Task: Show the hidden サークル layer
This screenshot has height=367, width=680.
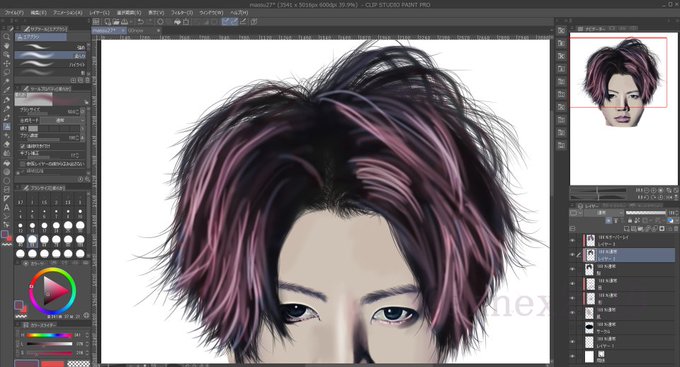Action: pyautogui.click(x=572, y=328)
